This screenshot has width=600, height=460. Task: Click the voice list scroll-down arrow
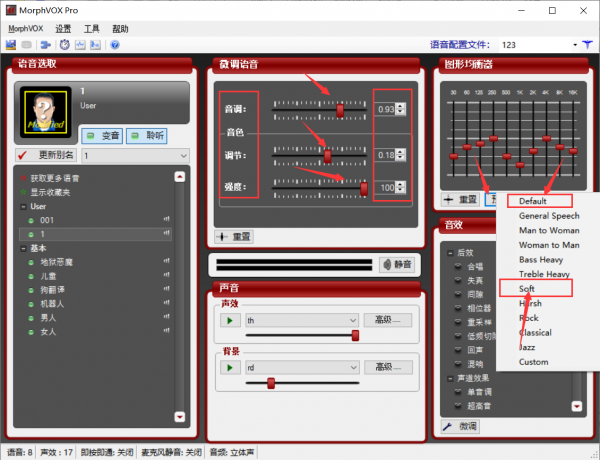pyautogui.click(x=180, y=416)
